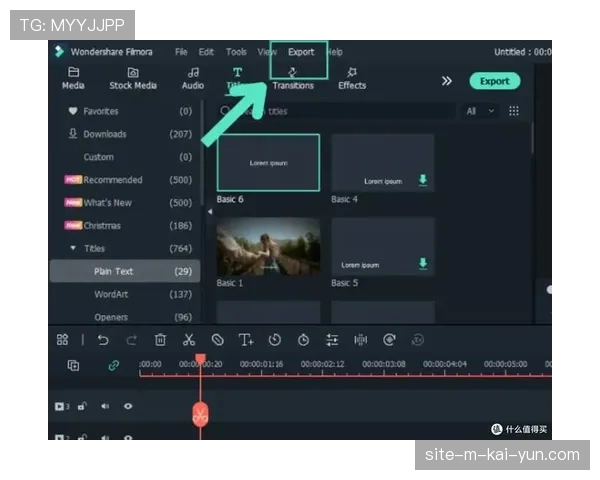Click the red playhead split marker
Image resolution: width=600 pixels, height=480 pixels.
[200, 412]
